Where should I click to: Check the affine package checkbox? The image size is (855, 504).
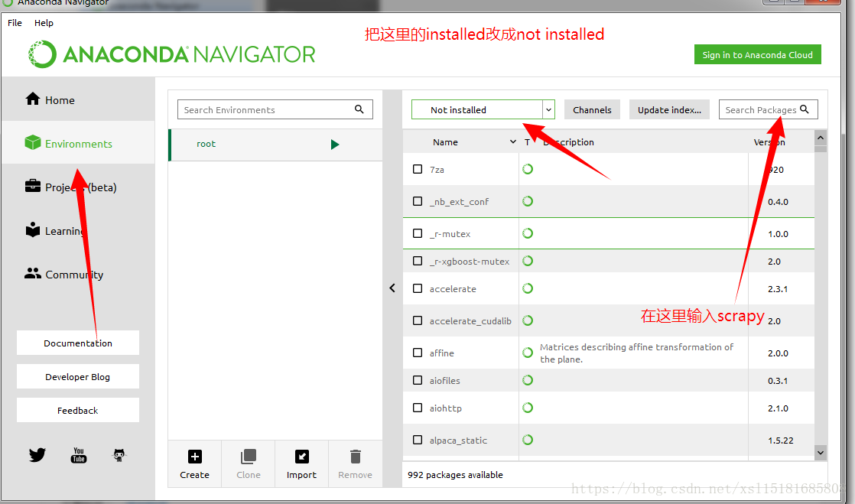pos(418,353)
